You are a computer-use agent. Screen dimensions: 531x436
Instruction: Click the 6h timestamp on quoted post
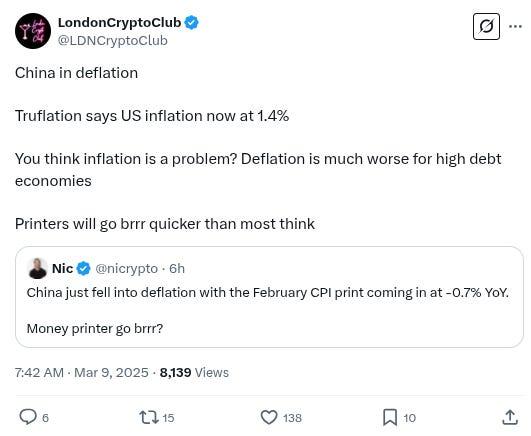tap(177, 269)
